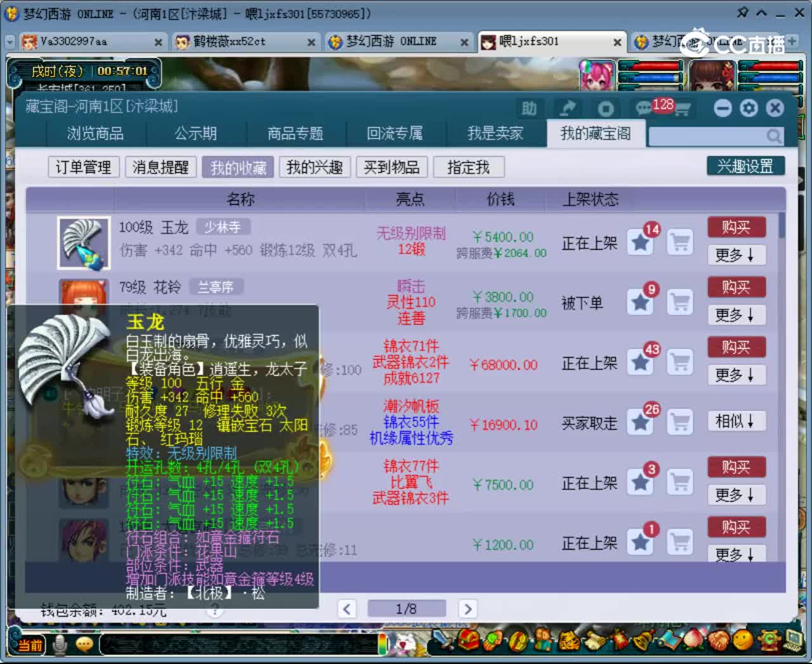812x664 pixels.
Task: Expand 更多 dropdown on the 玉龙 row
Action: pos(737,255)
